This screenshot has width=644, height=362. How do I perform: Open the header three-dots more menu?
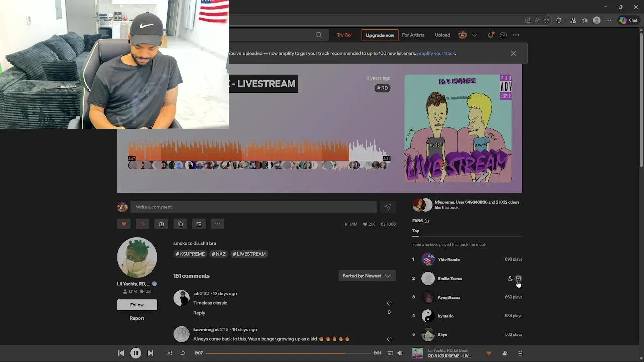tap(516, 35)
